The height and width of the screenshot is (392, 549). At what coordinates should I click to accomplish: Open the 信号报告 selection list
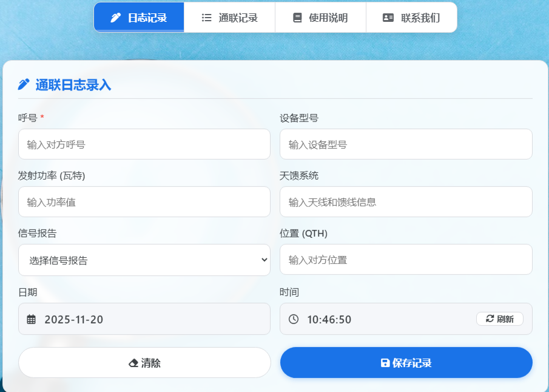point(144,260)
